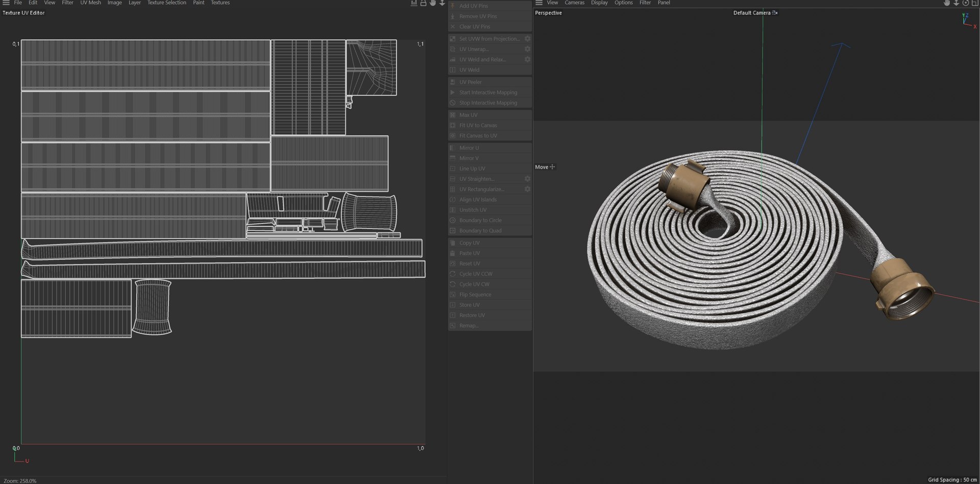Click the Grid Spacing 50 cm status
Screen dimensions: 980x484
click(x=952, y=480)
